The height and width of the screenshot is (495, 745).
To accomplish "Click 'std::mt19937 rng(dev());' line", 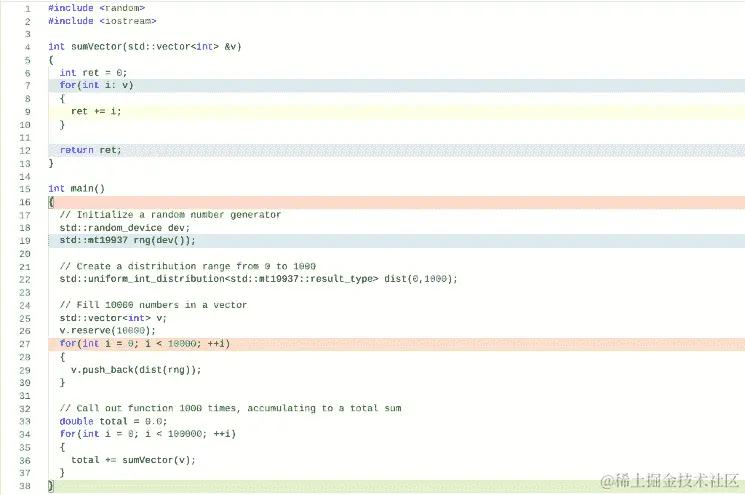I will (x=127, y=240).
